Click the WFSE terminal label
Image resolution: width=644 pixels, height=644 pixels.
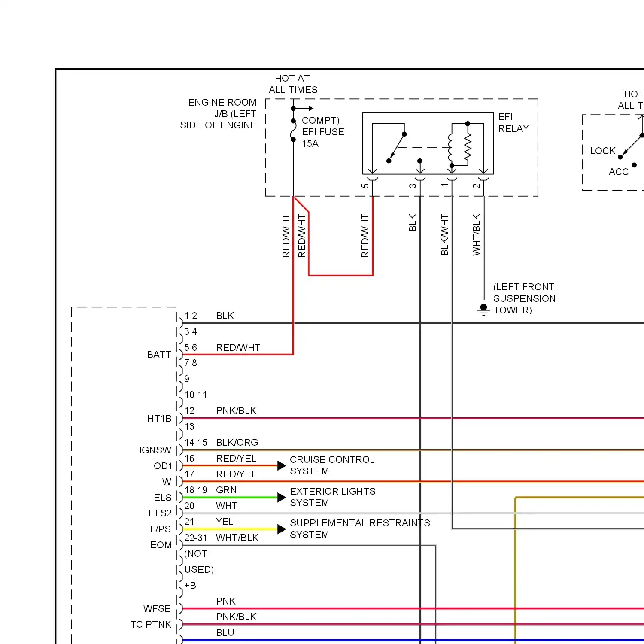(x=157, y=608)
